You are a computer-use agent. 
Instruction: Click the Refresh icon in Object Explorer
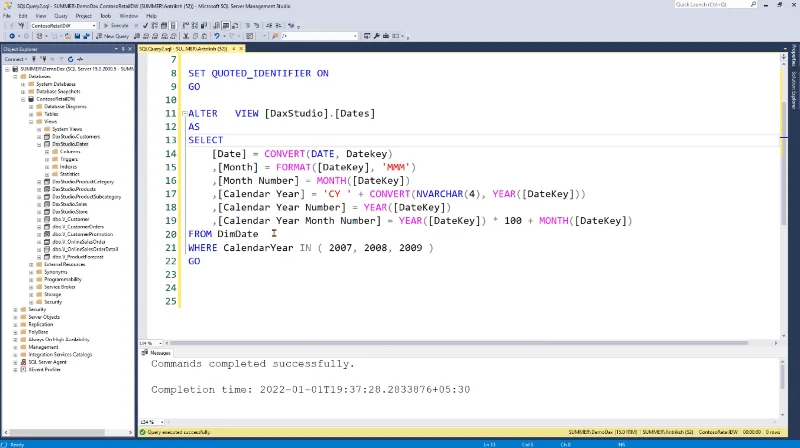coord(70,59)
